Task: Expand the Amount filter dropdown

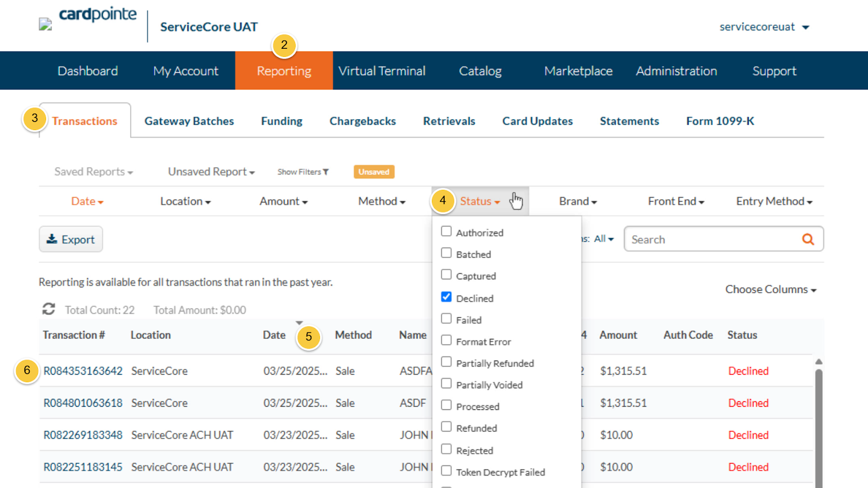Action: 283,201
